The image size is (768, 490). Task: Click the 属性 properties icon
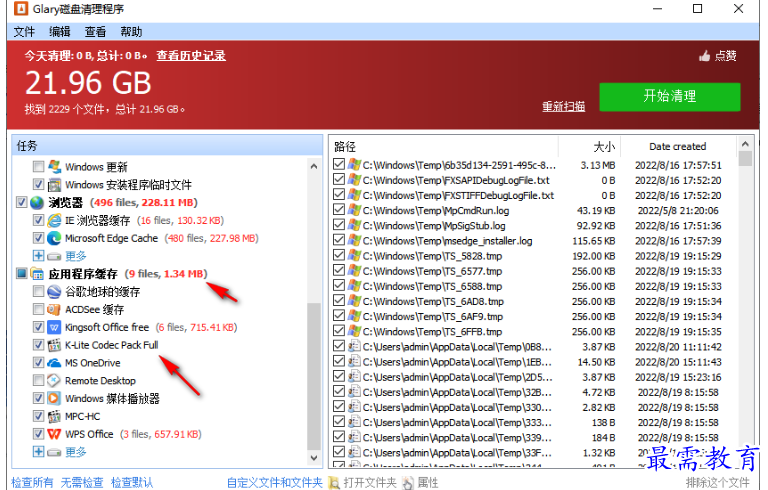[x=408, y=483]
